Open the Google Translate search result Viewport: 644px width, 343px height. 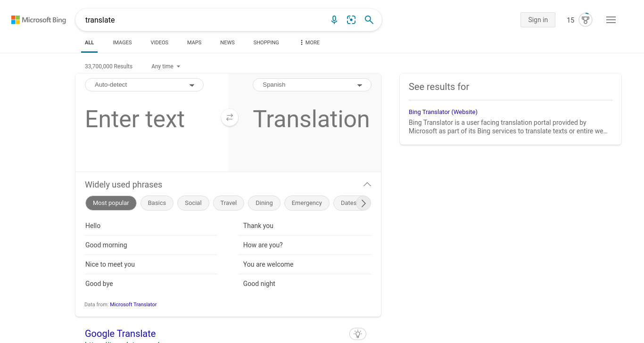pyautogui.click(x=120, y=334)
